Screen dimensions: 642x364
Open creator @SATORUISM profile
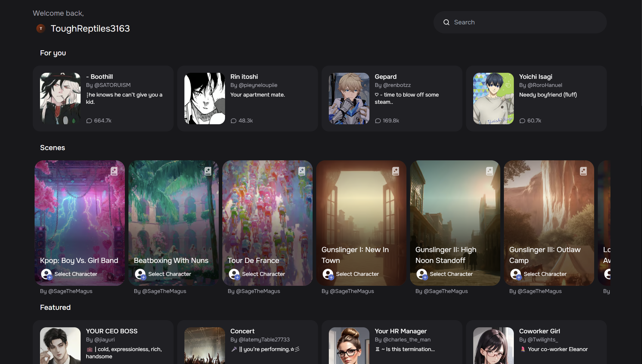(x=113, y=85)
